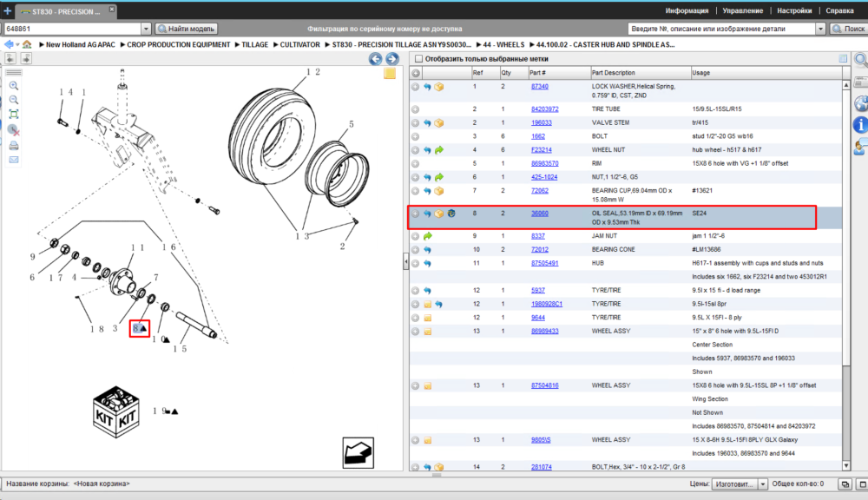
Task: Select callout number 15 near the spindle
Action: click(x=180, y=349)
